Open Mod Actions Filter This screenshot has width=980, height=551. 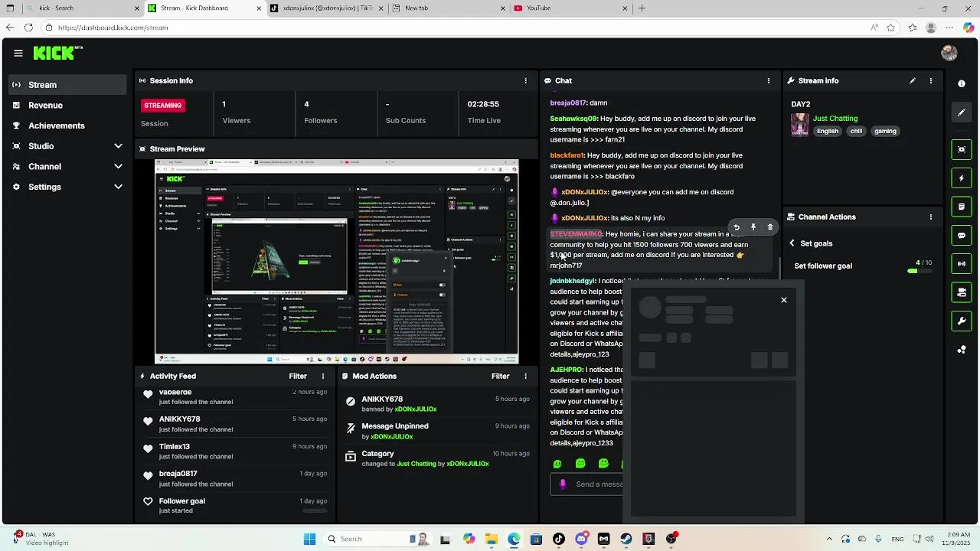tap(501, 376)
